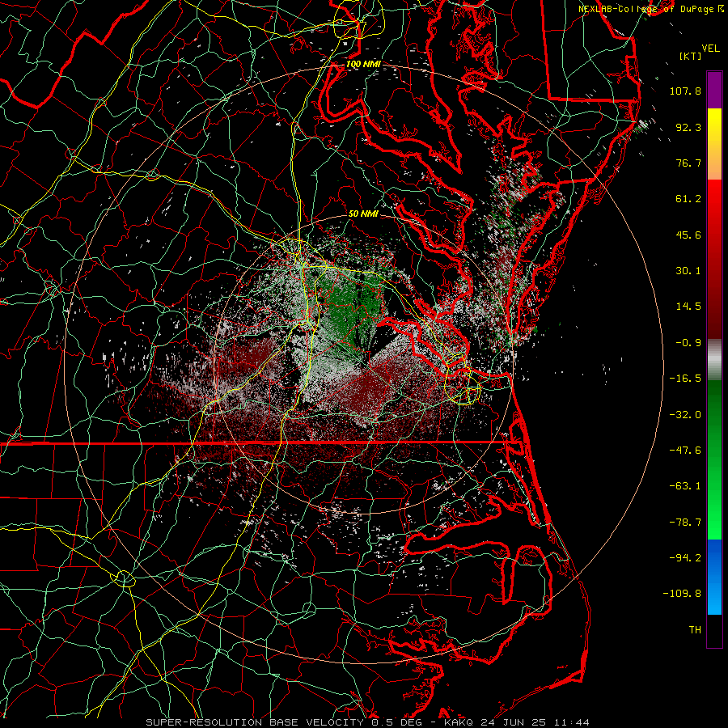
Task: Click the 14.5 velocity scale value
Action: click(688, 307)
